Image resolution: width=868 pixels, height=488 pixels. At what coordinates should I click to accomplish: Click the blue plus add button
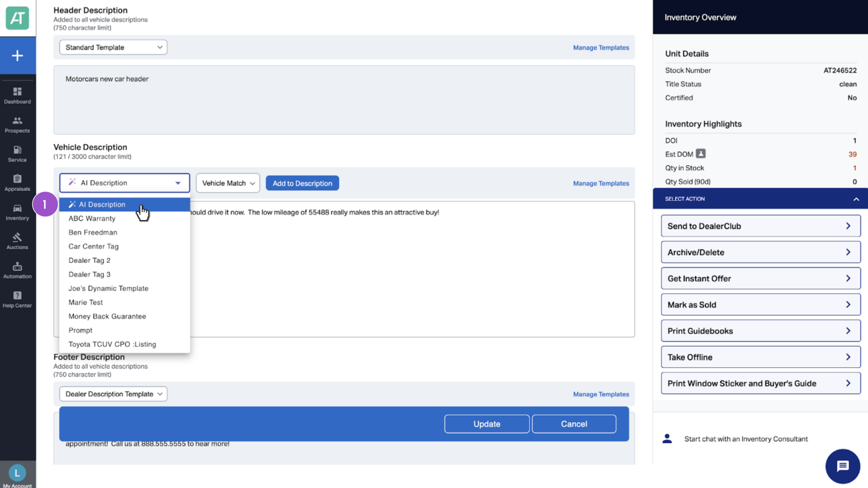click(x=18, y=56)
